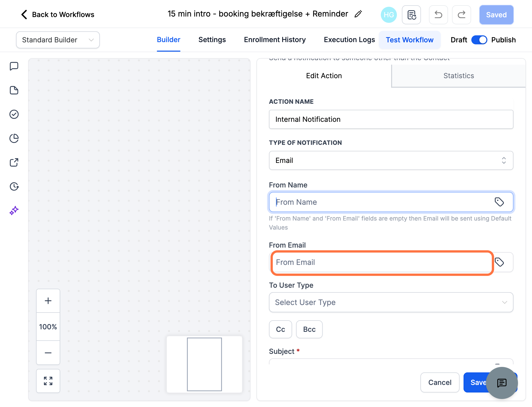Click the Test Workflow button
This screenshot has height=407, width=532.
pyautogui.click(x=410, y=40)
